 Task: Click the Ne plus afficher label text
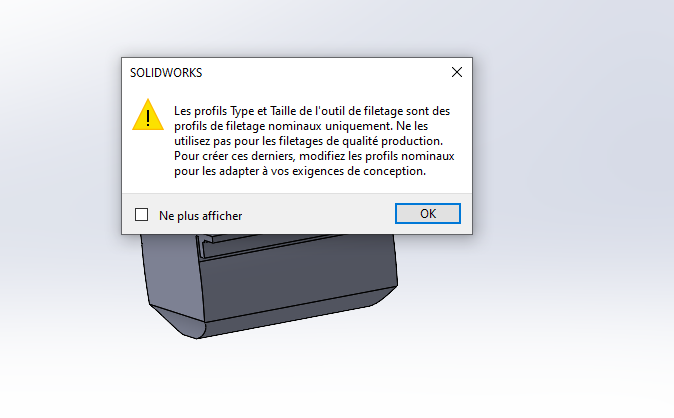pos(200,215)
